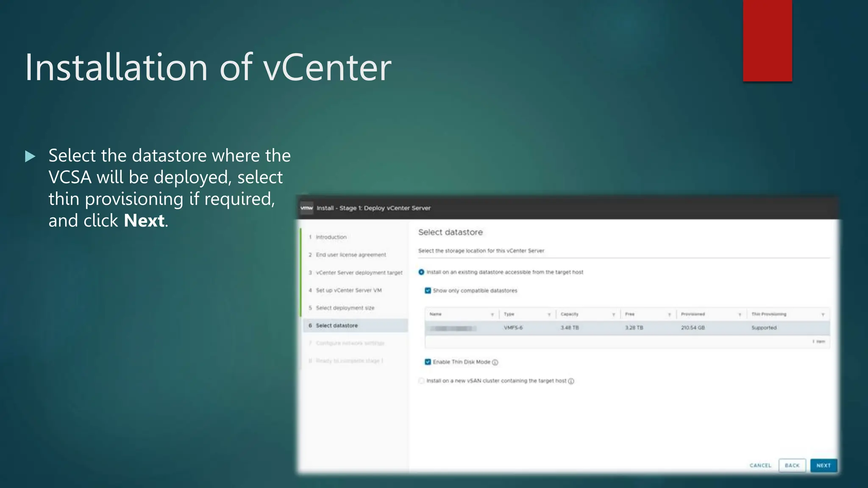The height and width of the screenshot is (488, 868).
Task: Open info icon beside vSAN cluster option
Action: pyautogui.click(x=571, y=381)
